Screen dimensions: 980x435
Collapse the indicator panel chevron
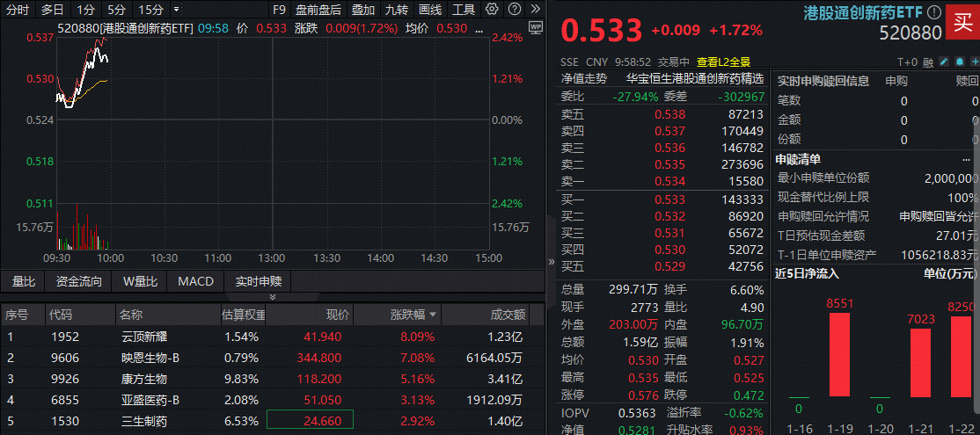point(272,297)
